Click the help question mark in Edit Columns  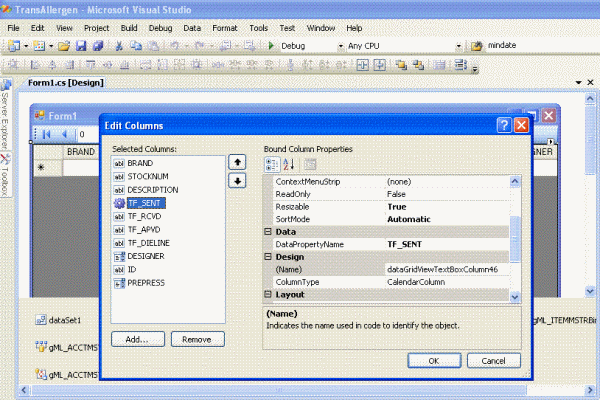[x=504, y=125]
